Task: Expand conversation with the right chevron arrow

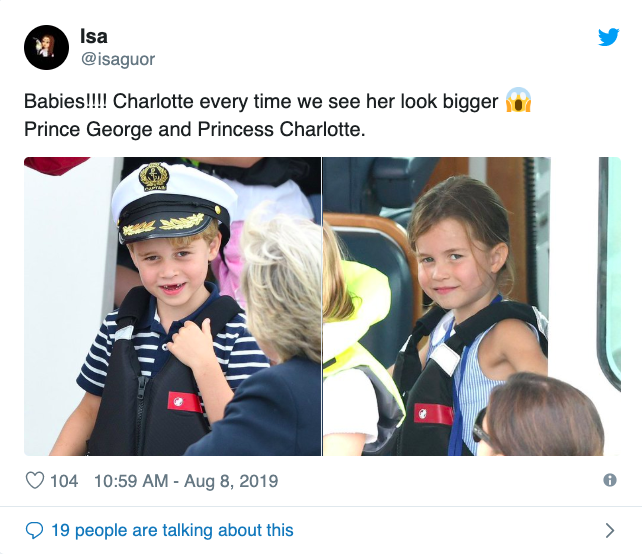Action: coord(610,530)
